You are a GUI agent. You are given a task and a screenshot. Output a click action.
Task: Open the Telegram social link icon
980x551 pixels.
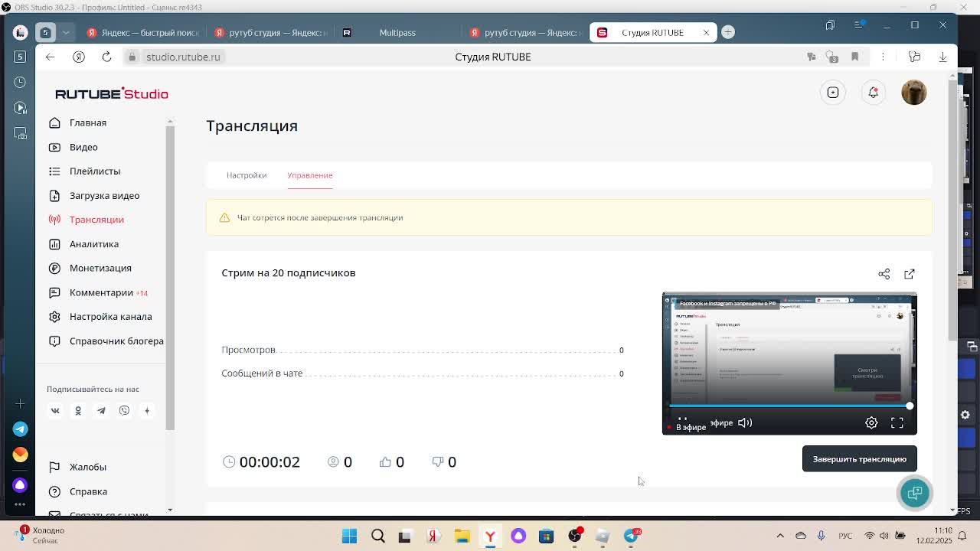point(101,411)
